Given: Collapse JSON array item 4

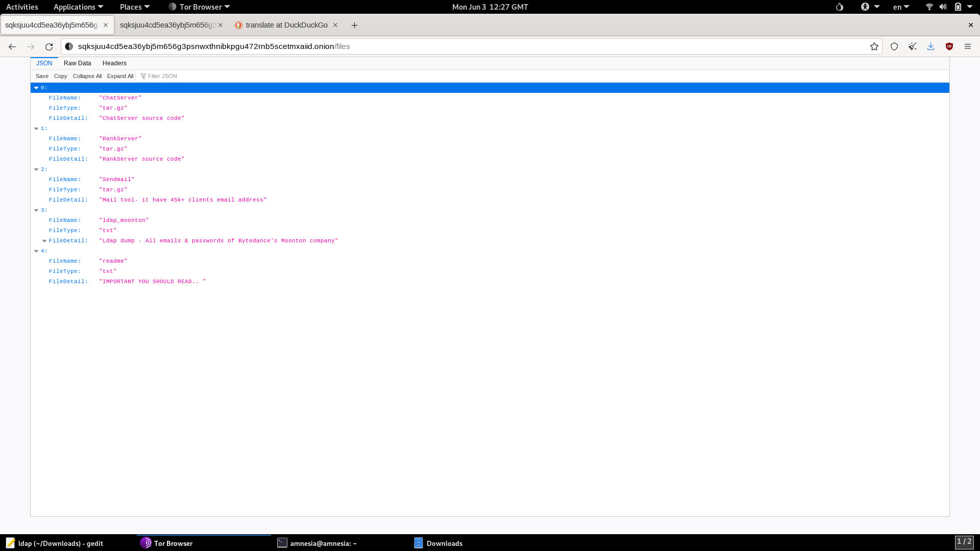Looking at the screenshot, I should 36,251.
